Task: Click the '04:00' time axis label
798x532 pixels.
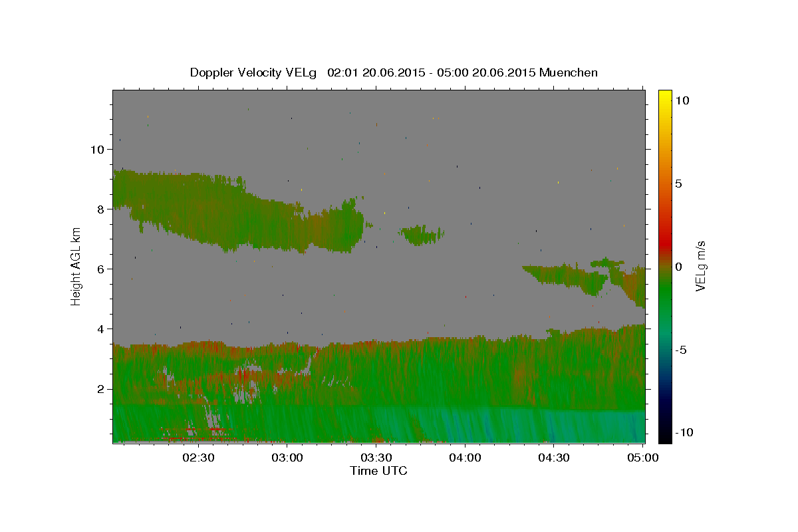Action: pos(465,458)
